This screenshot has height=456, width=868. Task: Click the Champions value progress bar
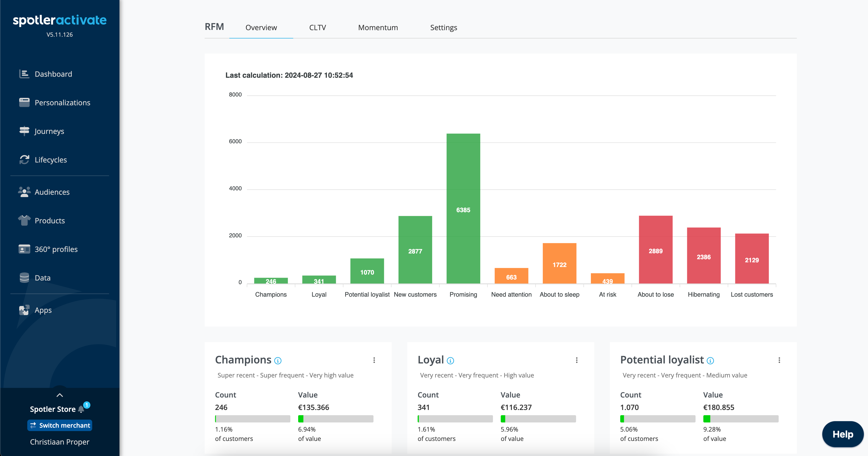tap(336, 419)
